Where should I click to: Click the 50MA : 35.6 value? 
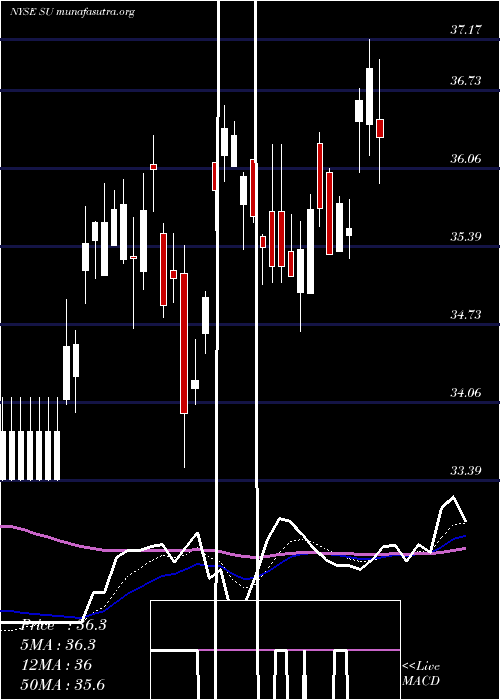63,684
